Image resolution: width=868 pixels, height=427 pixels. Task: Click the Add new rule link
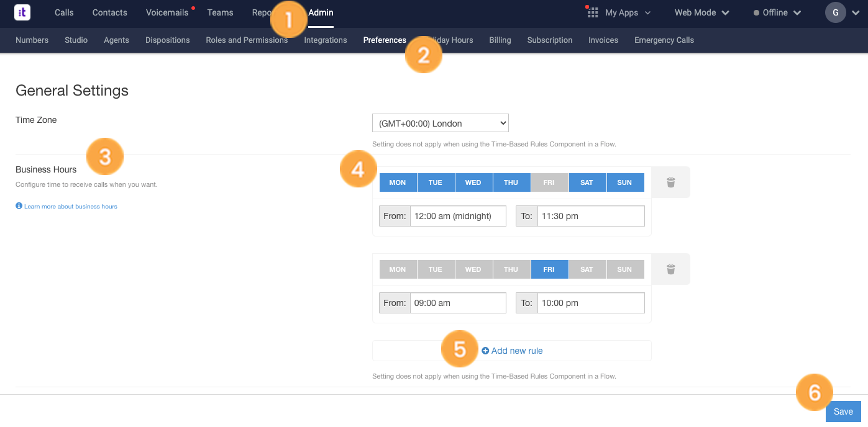point(512,351)
